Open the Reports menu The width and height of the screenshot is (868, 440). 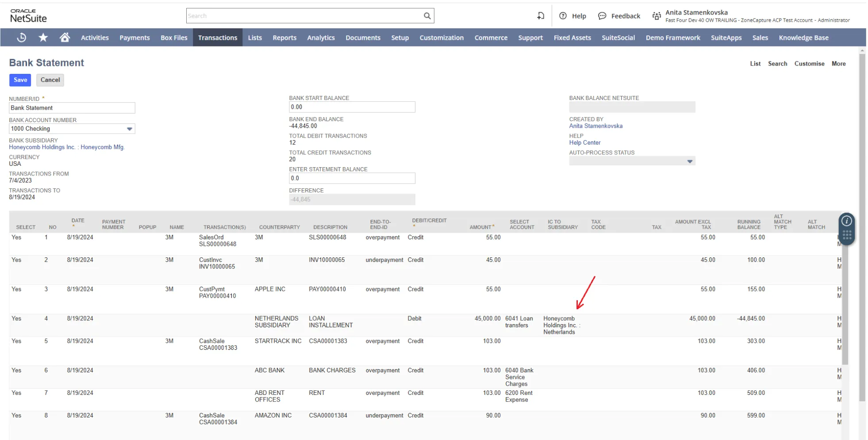284,38
